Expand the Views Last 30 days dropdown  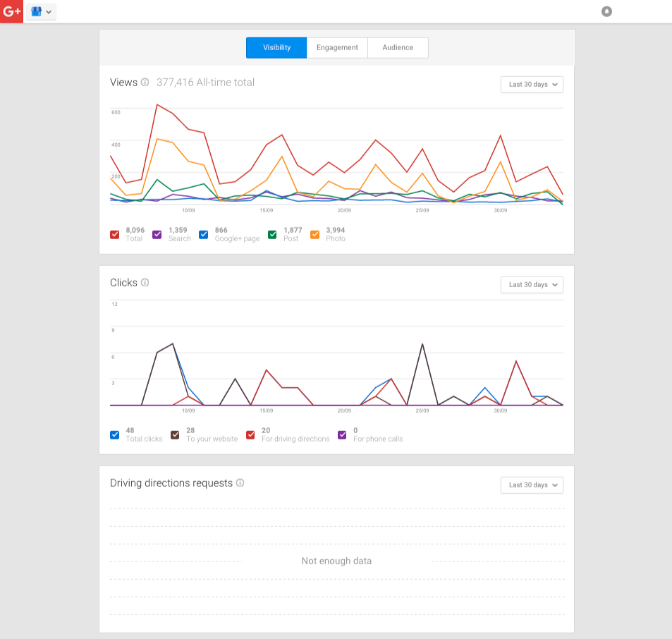coord(532,85)
